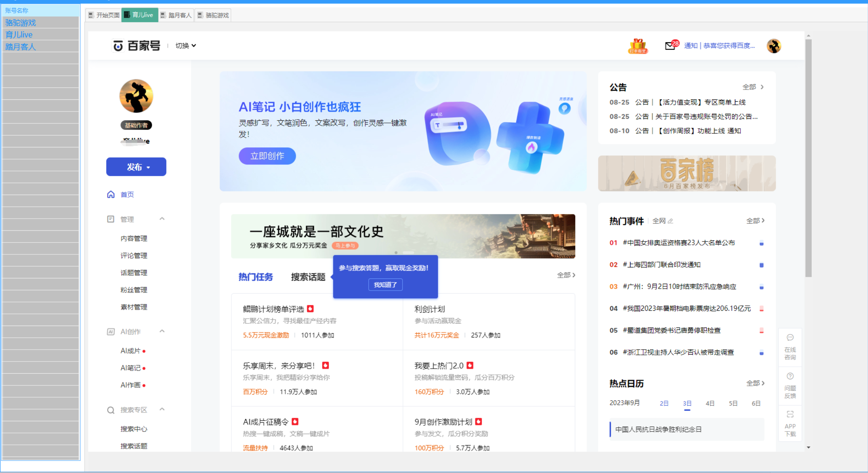
Task: Collapse the AI创作 menu section
Action: (x=162, y=331)
